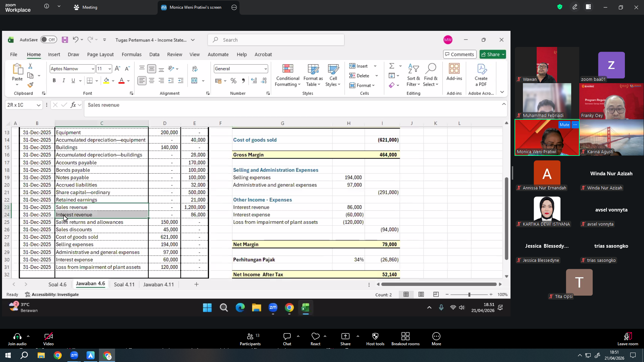Viewport: 644px width, 362px height.
Task: Click the green Share button in Excel
Action: tap(493, 54)
